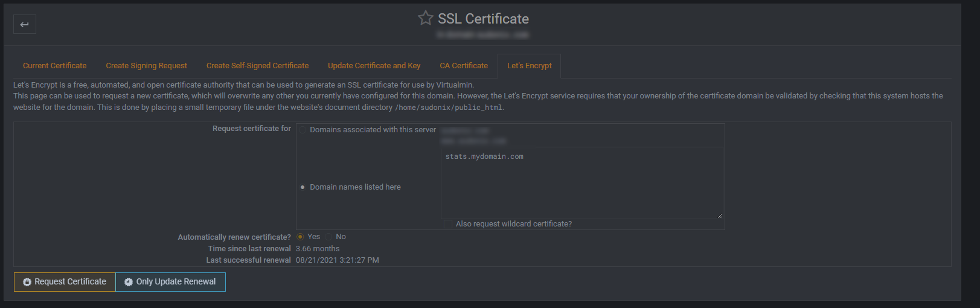
Task: Click the gear icon on Request Certificate
Action: pos(27,282)
